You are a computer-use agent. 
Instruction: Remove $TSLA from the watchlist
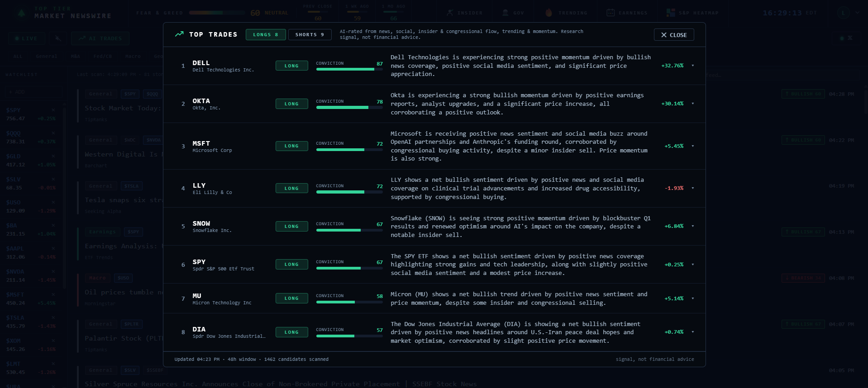point(53,317)
